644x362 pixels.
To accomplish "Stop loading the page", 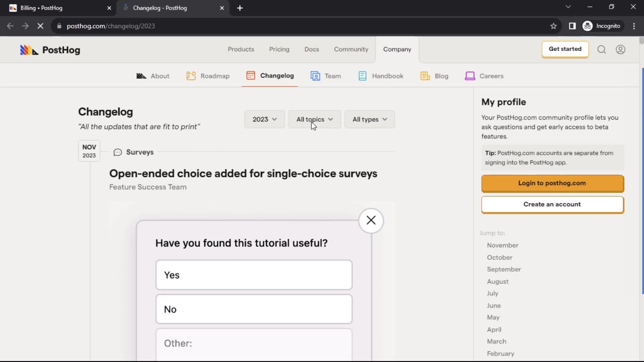I will [x=40, y=26].
